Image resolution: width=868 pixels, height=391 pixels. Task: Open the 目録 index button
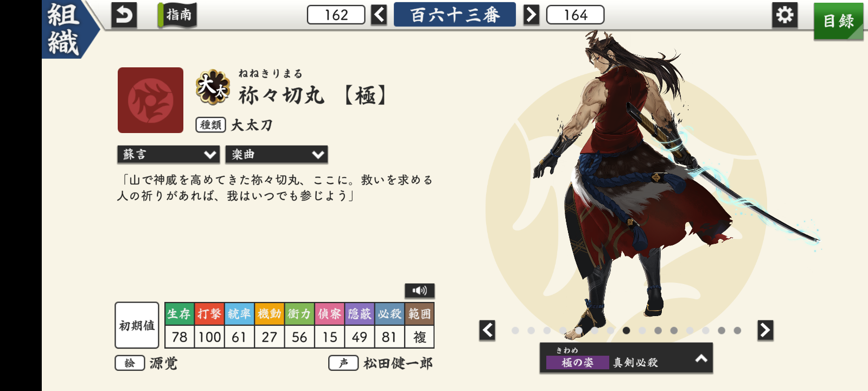coord(838,21)
